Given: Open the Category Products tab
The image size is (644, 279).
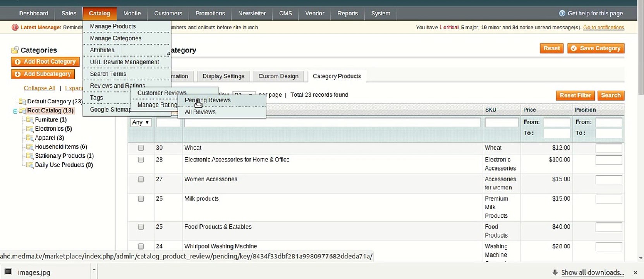Looking at the screenshot, I should (337, 76).
